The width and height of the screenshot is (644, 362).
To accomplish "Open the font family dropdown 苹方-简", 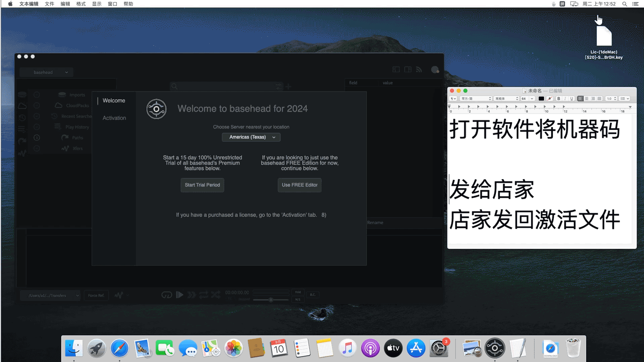I will point(476,99).
